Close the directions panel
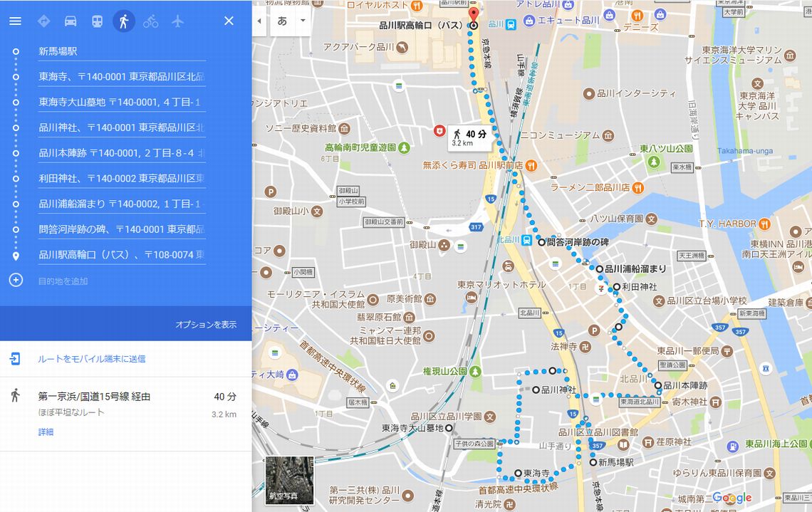 click(229, 21)
